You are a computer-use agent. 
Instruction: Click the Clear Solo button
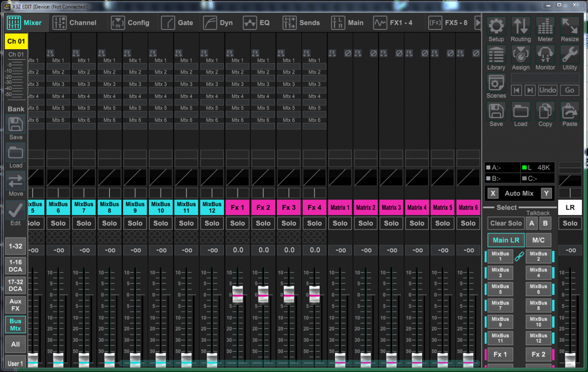[506, 223]
